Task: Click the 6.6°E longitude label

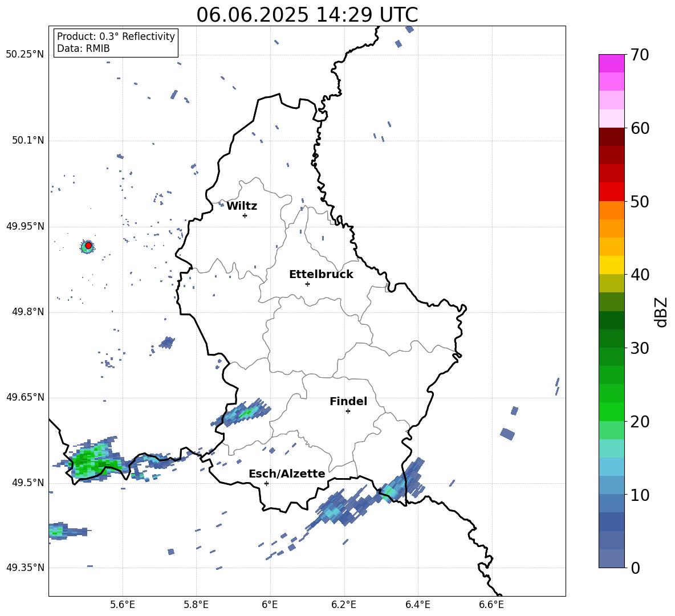Action: click(491, 605)
